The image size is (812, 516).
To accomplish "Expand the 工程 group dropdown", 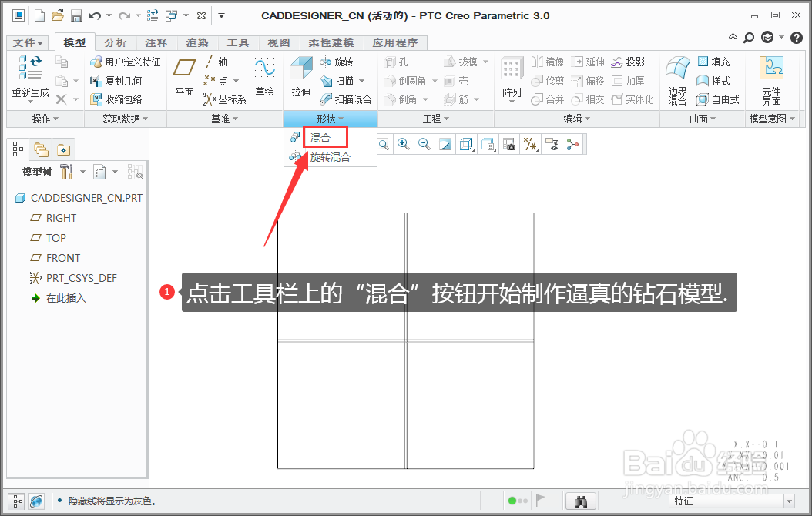I will [x=435, y=119].
